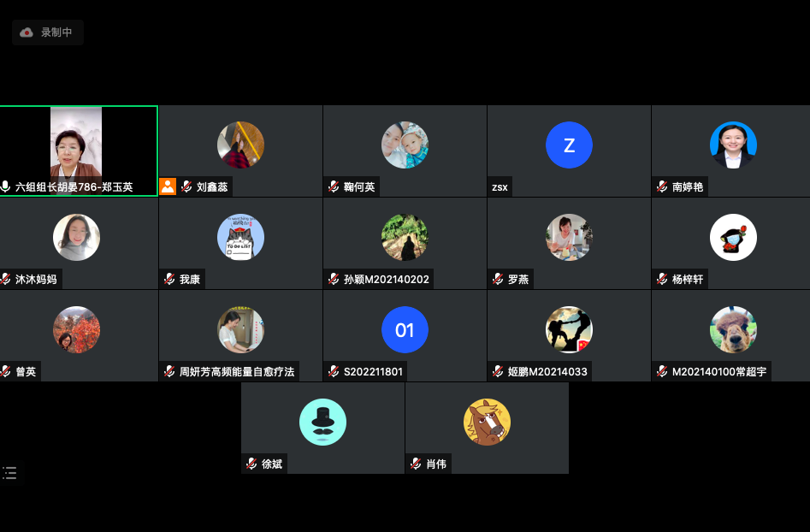The image size is (810, 532).
Task: Click the name label 孙颖M202140202
Action: pos(387,280)
